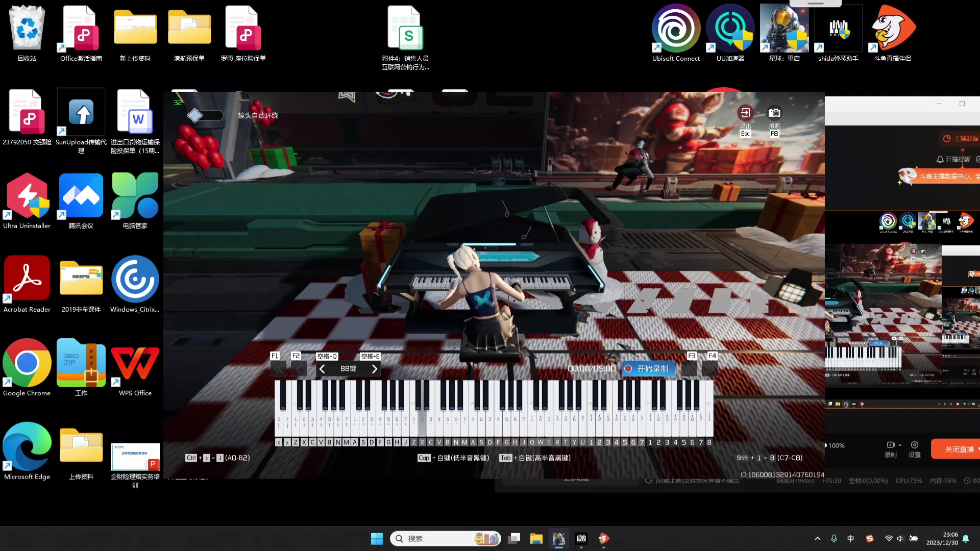Open the clock showing 23:06
This screenshot has height=551, width=980.
tap(942, 539)
